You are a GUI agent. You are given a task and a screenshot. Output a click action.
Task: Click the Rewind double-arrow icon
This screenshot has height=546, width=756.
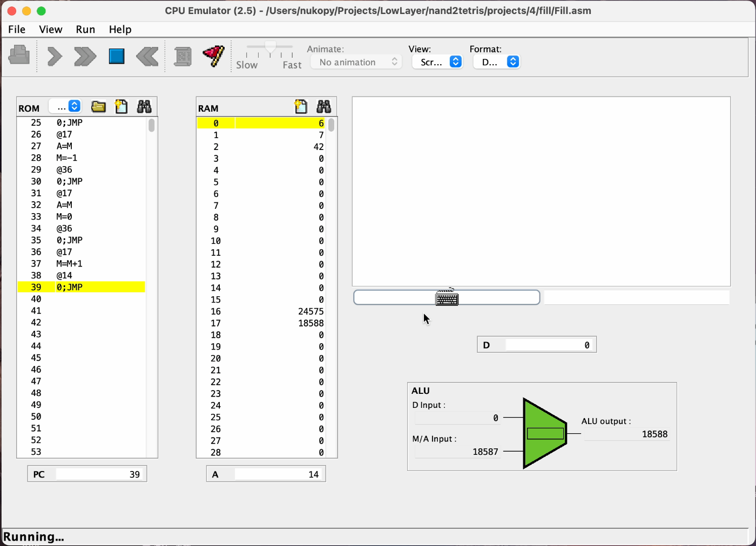pyautogui.click(x=147, y=56)
